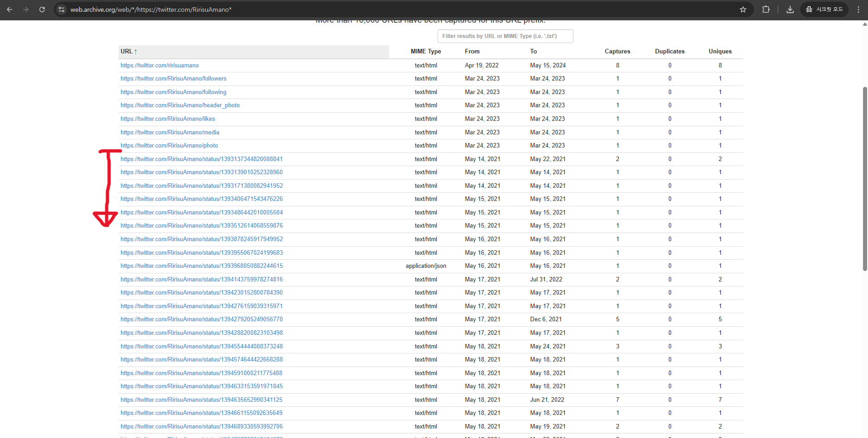Viewport: 868px width, 438px height.
Task: Open status link ending 1393139010252328960
Action: point(202,172)
